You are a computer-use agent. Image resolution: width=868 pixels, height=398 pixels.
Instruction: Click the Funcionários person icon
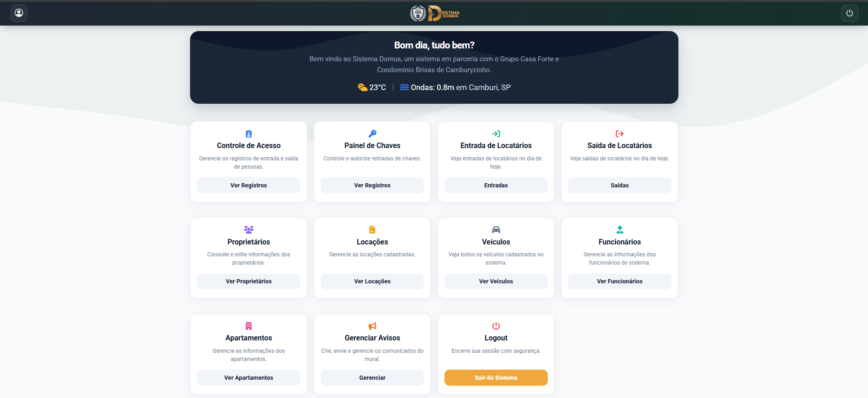click(x=619, y=230)
